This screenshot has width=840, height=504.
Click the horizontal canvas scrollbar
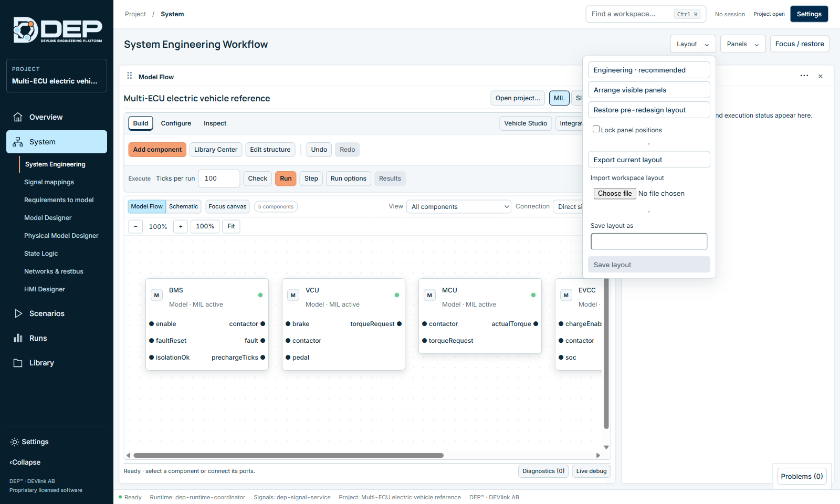click(288, 455)
